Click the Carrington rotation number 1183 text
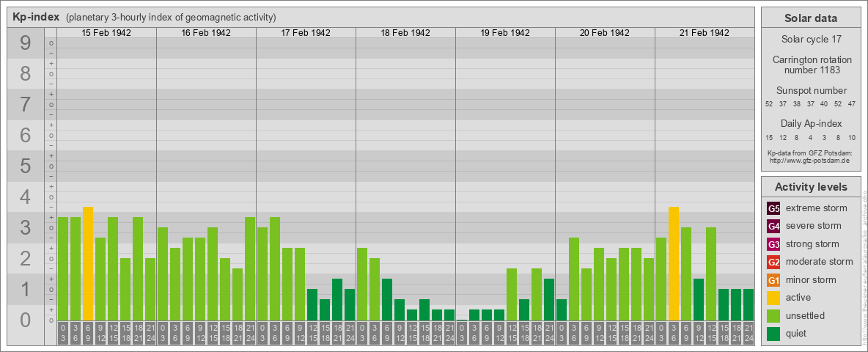868x352 pixels. [811, 65]
